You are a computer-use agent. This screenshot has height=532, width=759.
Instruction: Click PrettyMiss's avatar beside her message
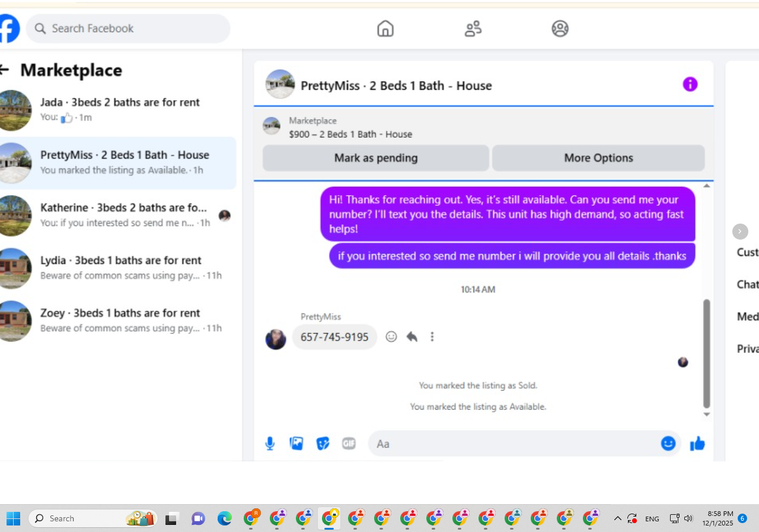[276, 339]
